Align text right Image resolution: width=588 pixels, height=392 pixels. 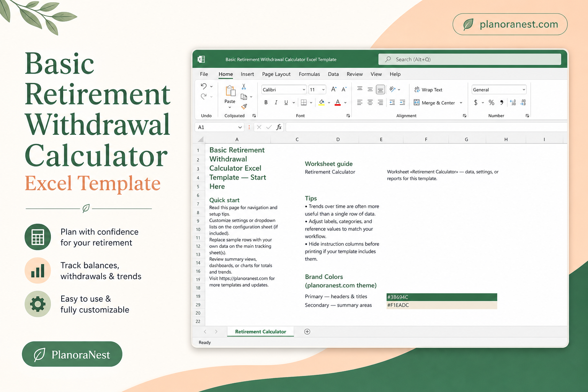click(x=380, y=102)
